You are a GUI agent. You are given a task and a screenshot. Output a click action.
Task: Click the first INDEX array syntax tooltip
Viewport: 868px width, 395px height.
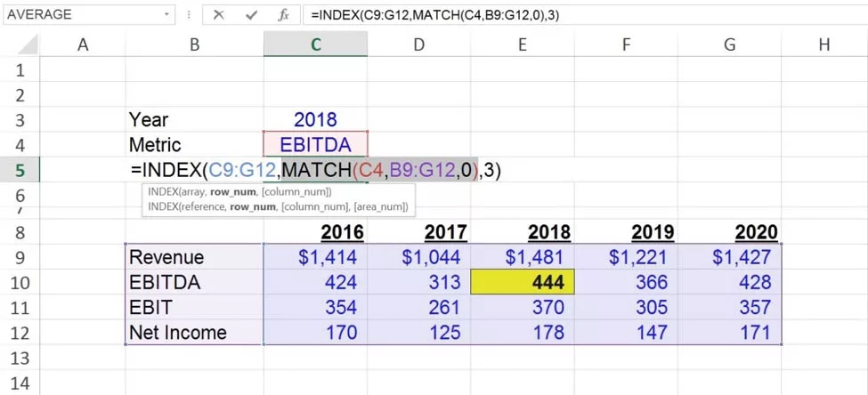coord(240,192)
